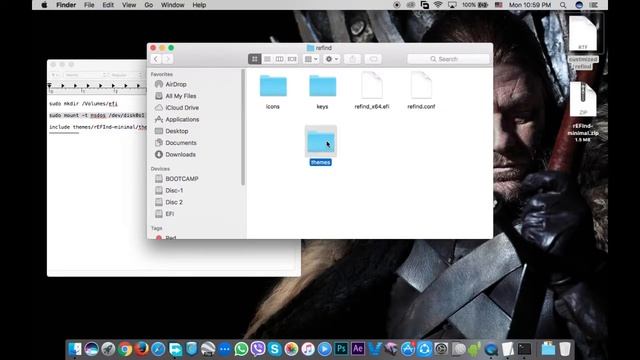Open All My Files in sidebar
The height and width of the screenshot is (360, 640).
pos(181,96)
